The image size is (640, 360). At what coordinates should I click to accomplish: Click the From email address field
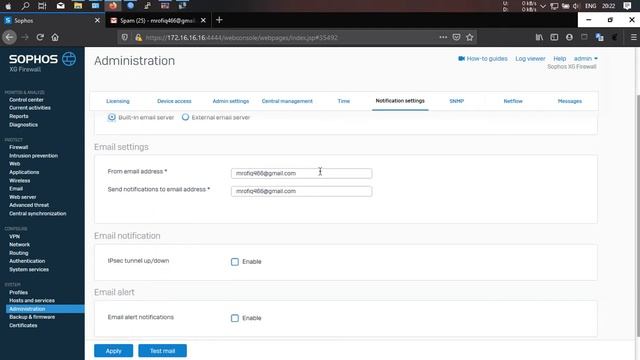click(301, 173)
